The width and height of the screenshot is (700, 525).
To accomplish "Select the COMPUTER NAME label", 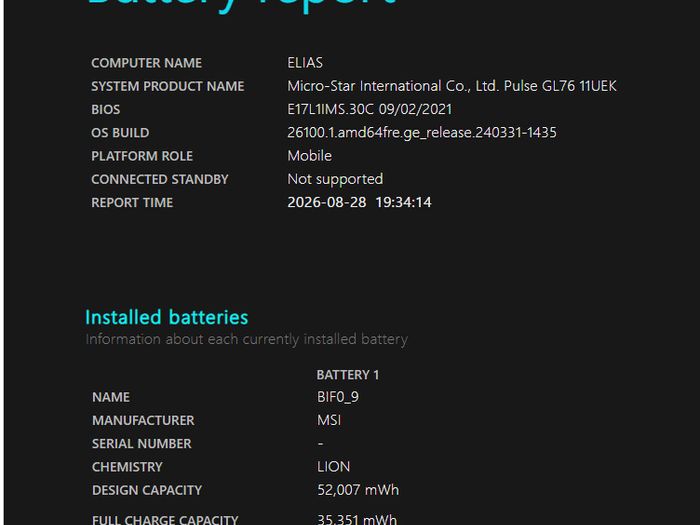I will click(x=146, y=63).
